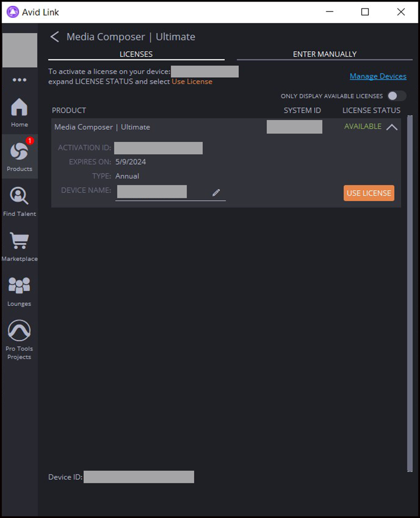
Task: Collapse the License Status chevron
Action: tap(391, 127)
